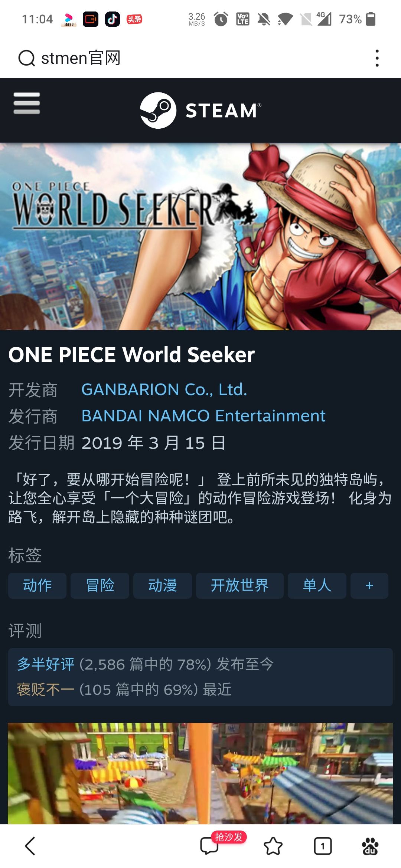Open the Baidu paw home icon

(370, 846)
